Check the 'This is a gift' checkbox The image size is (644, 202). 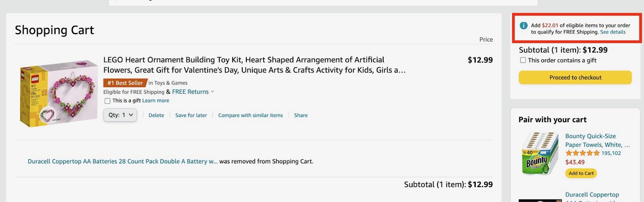pyautogui.click(x=107, y=101)
